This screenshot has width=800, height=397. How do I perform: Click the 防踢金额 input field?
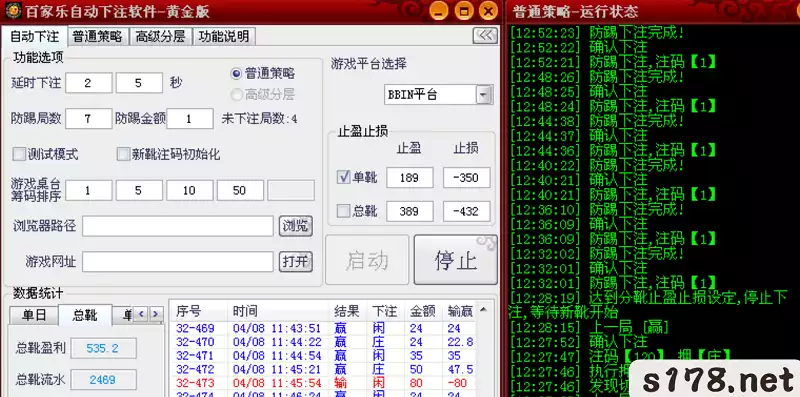(x=190, y=119)
